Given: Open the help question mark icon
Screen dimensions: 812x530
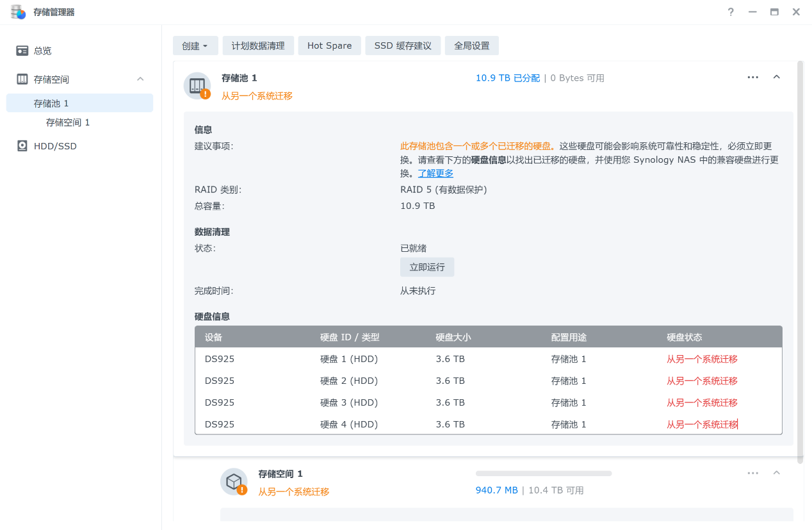Looking at the screenshot, I should click(x=731, y=12).
